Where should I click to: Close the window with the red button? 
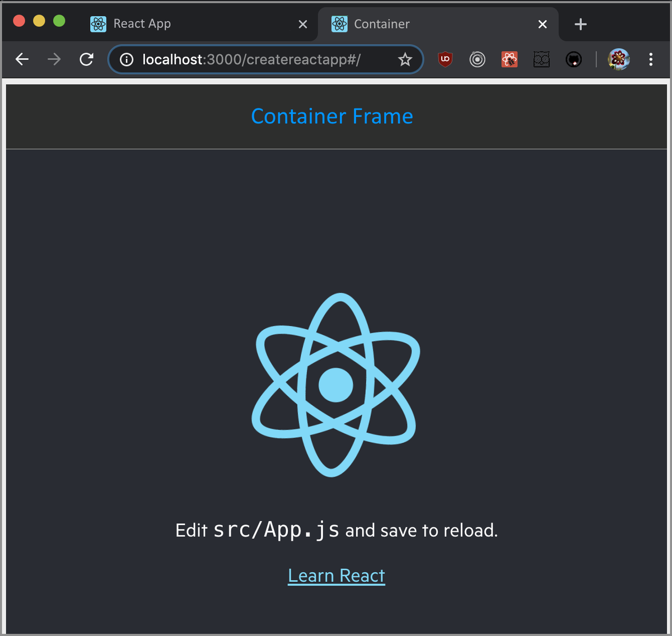19,21
